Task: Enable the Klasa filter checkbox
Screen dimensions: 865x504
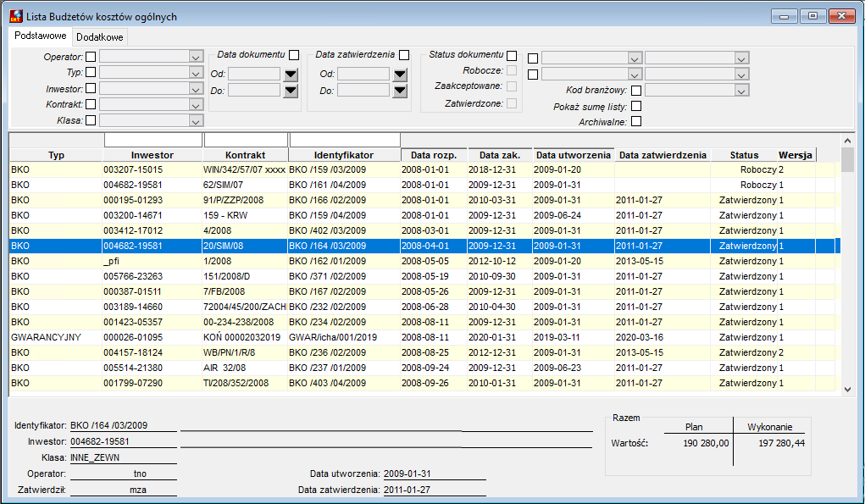Action: tap(91, 119)
